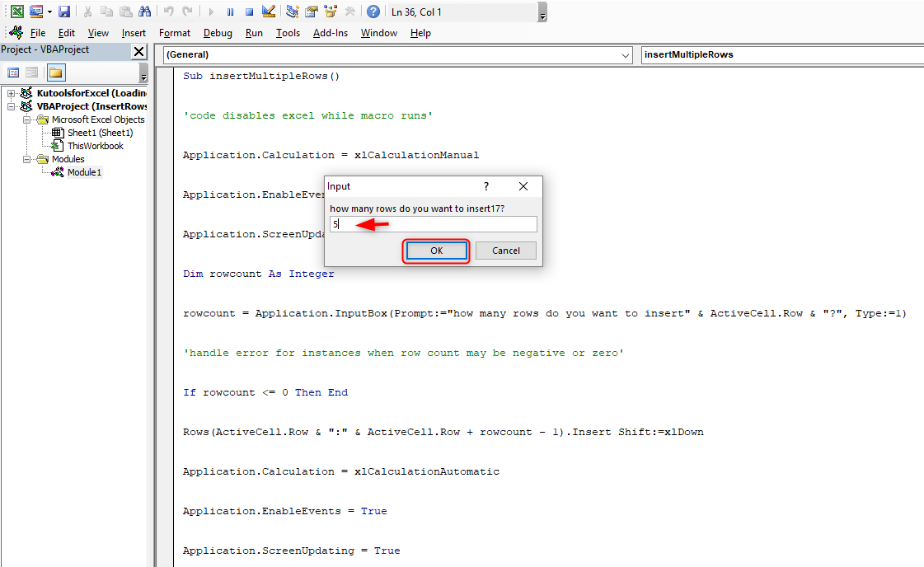Save the VBA project via Save icon

pyautogui.click(x=64, y=11)
